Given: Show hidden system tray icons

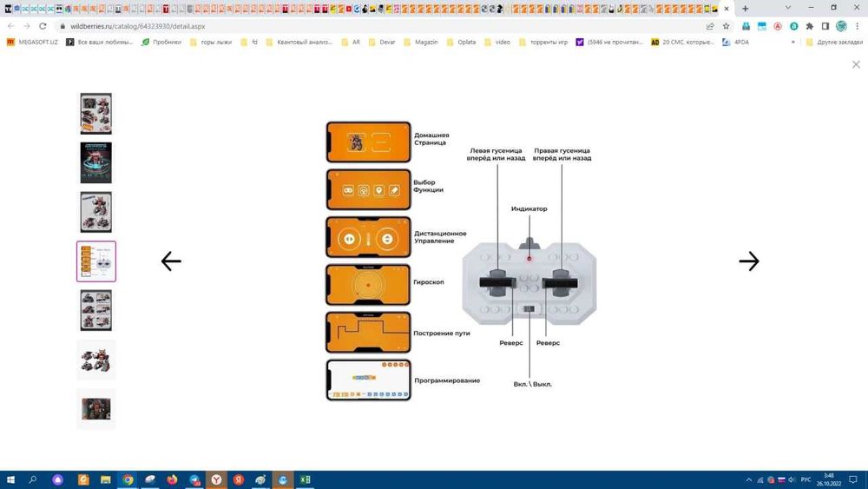Looking at the screenshot, I should [x=749, y=480].
